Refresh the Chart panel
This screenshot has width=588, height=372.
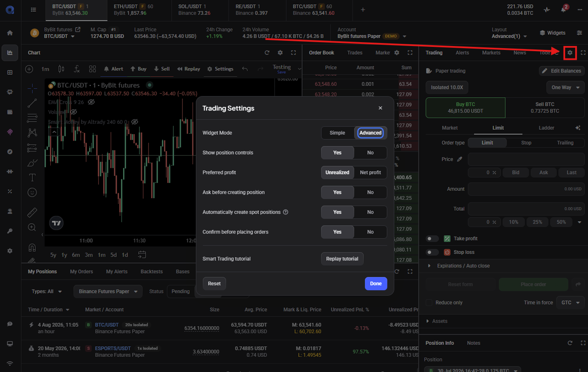tap(267, 52)
